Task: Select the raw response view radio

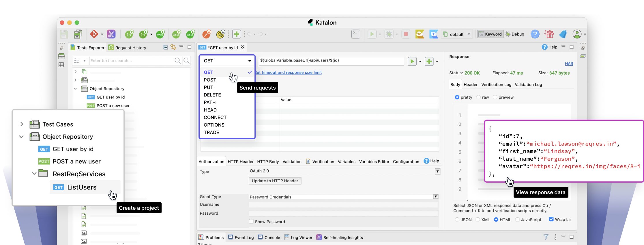Action: [x=478, y=97]
